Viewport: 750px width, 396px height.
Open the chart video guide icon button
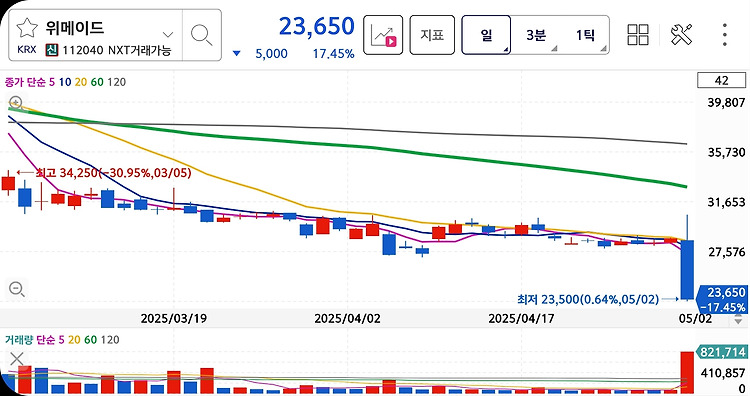click(383, 35)
